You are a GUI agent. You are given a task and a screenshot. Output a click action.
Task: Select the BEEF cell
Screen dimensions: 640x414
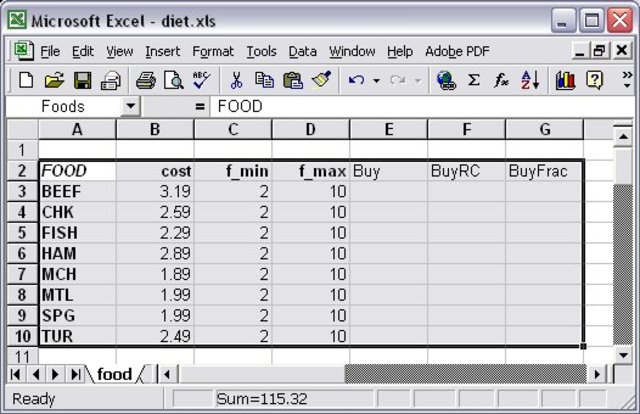77,191
